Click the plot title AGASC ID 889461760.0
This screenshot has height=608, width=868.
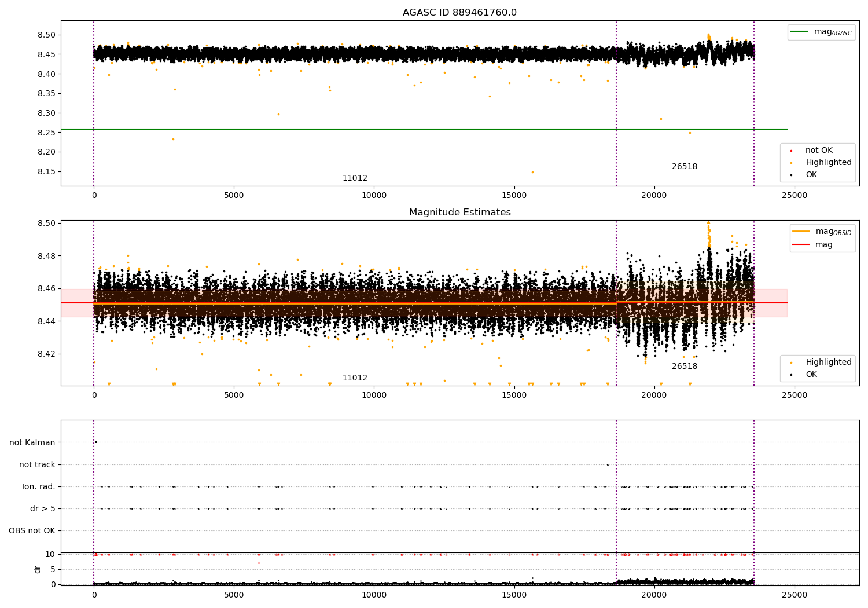click(x=459, y=13)
